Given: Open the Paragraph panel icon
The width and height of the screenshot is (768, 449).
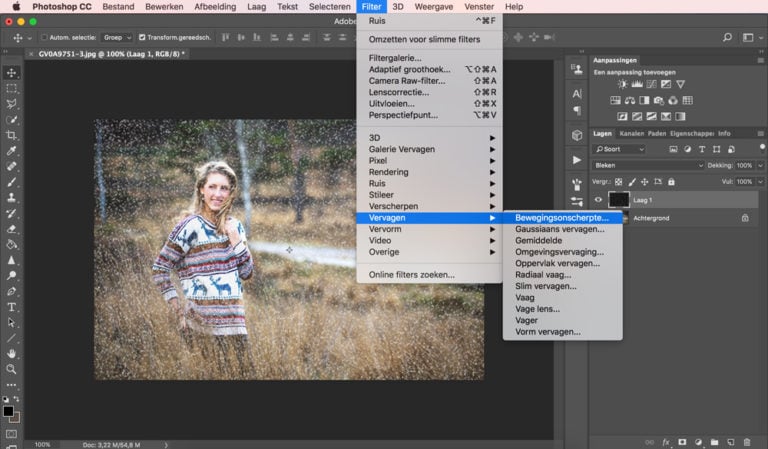Looking at the screenshot, I should 577,111.
